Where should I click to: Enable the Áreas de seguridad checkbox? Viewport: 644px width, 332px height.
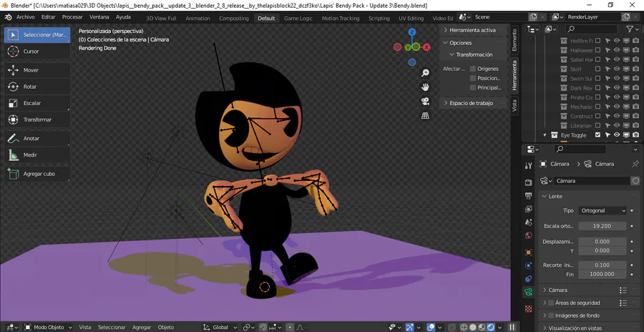pos(551,303)
